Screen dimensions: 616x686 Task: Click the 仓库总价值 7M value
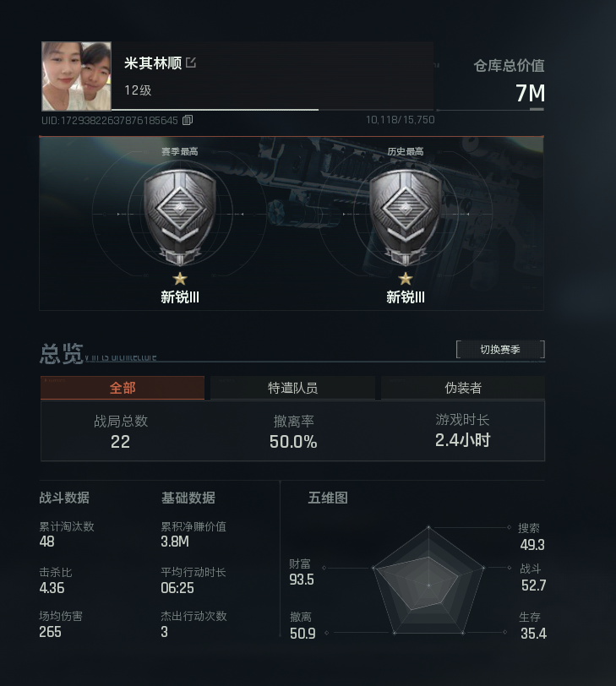(x=530, y=93)
